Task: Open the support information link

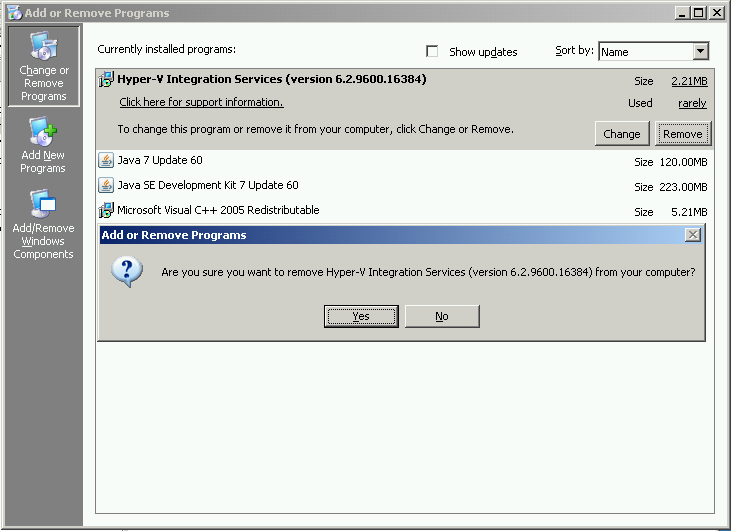Action: pos(201,102)
